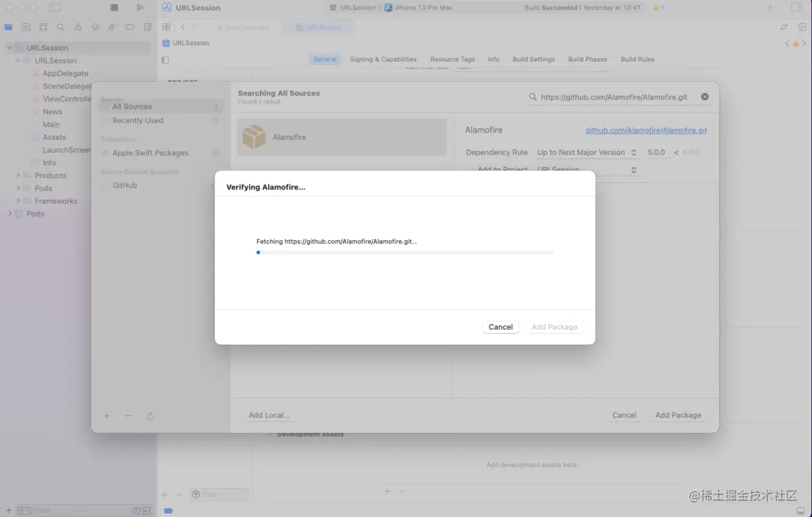Collapse the URLSession group folder
812x517 pixels.
(18, 61)
